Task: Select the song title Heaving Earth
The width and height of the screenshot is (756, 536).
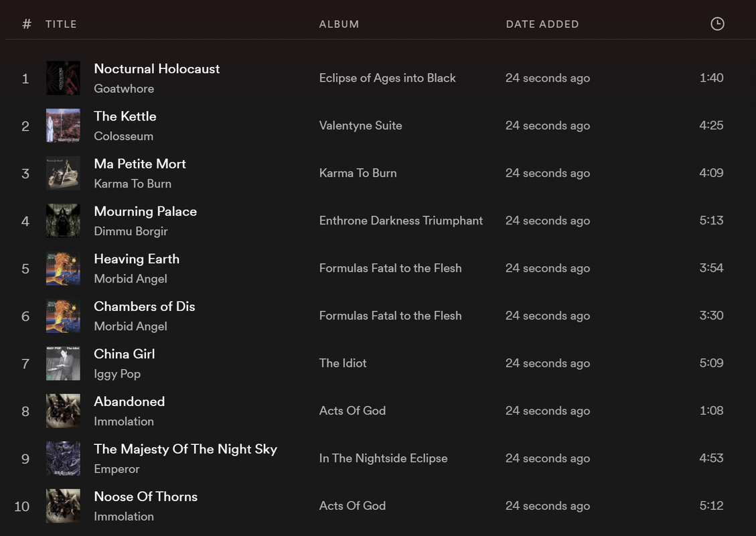Action: pyautogui.click(x=137, y=259)
